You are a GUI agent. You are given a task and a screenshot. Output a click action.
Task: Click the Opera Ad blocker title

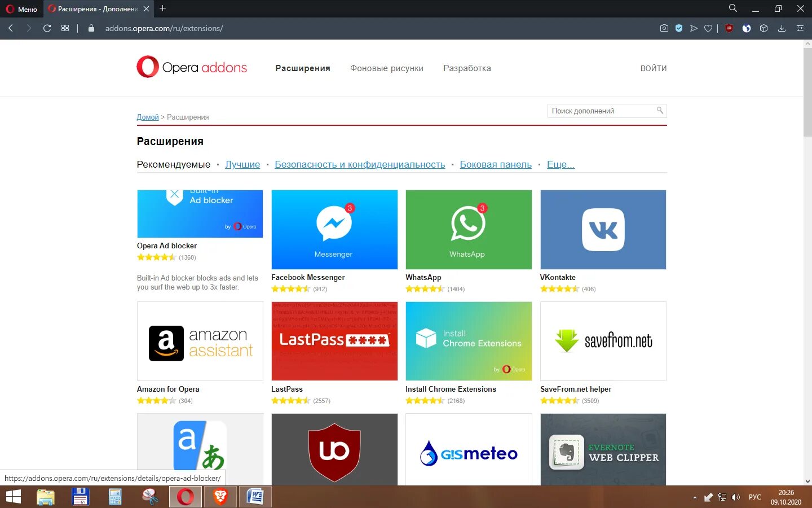pos(167,246)
